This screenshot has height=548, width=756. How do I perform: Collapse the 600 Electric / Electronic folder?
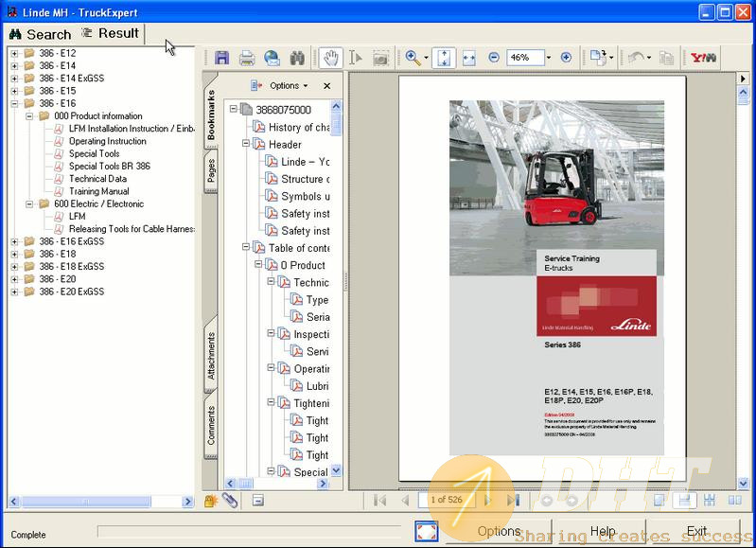point(29,204)
